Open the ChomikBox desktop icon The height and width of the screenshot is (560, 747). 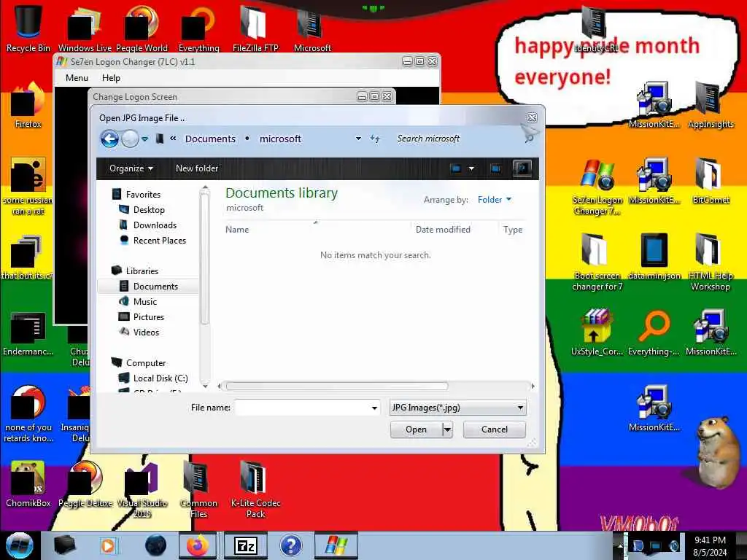28,484
